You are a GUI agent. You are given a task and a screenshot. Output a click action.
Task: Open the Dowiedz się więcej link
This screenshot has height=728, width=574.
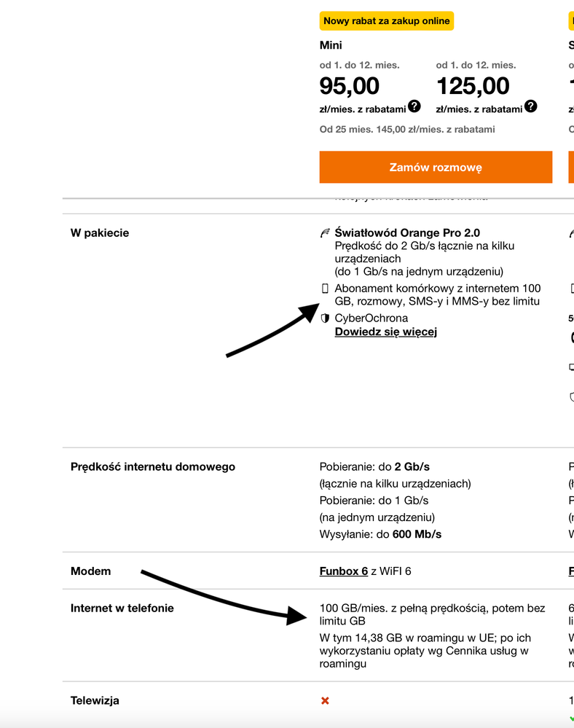tap(385, 332)
